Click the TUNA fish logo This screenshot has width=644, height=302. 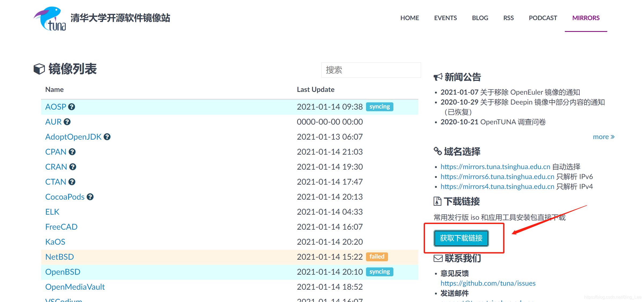click(x=50, y=19)
